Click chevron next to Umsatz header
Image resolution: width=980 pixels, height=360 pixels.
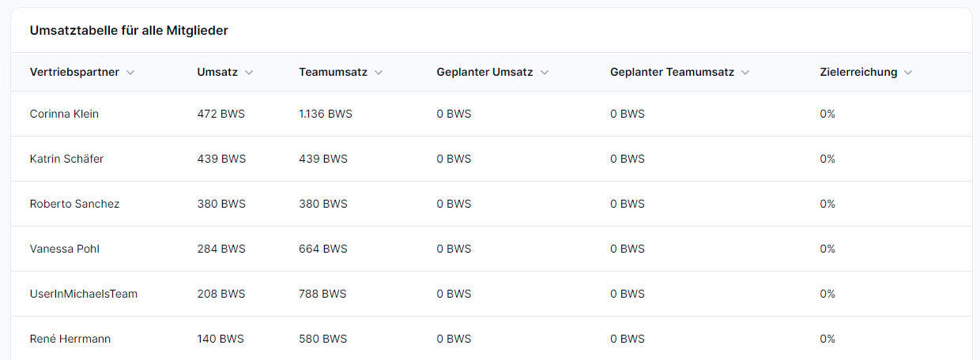pos(249,73)
